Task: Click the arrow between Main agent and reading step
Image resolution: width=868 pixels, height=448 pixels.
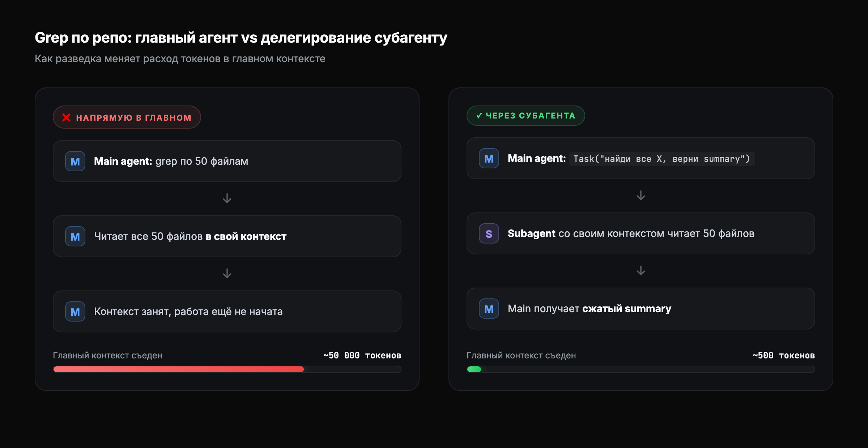Action: tap(227, 198)
